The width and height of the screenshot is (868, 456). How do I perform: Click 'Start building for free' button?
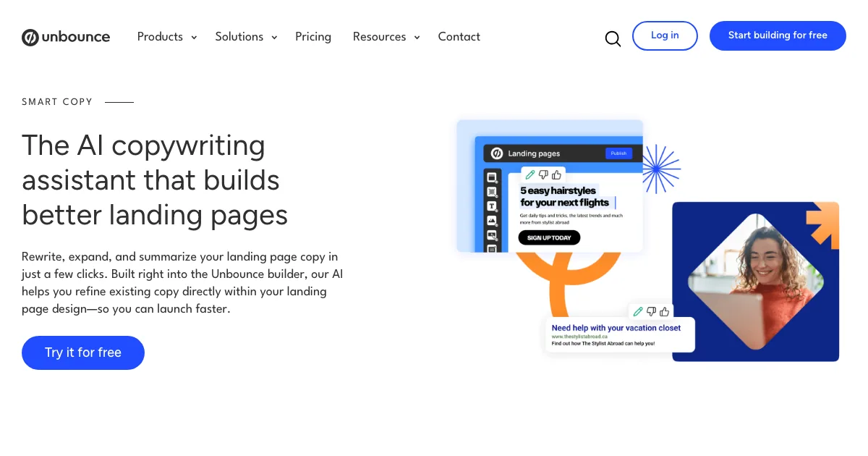pyautogui.click(x=778, y=35)
